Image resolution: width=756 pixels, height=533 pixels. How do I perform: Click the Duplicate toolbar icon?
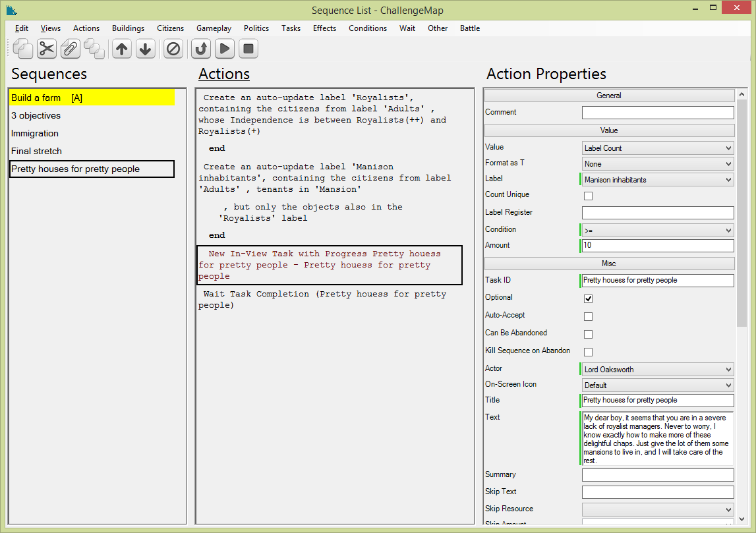(x=94, y=49)
